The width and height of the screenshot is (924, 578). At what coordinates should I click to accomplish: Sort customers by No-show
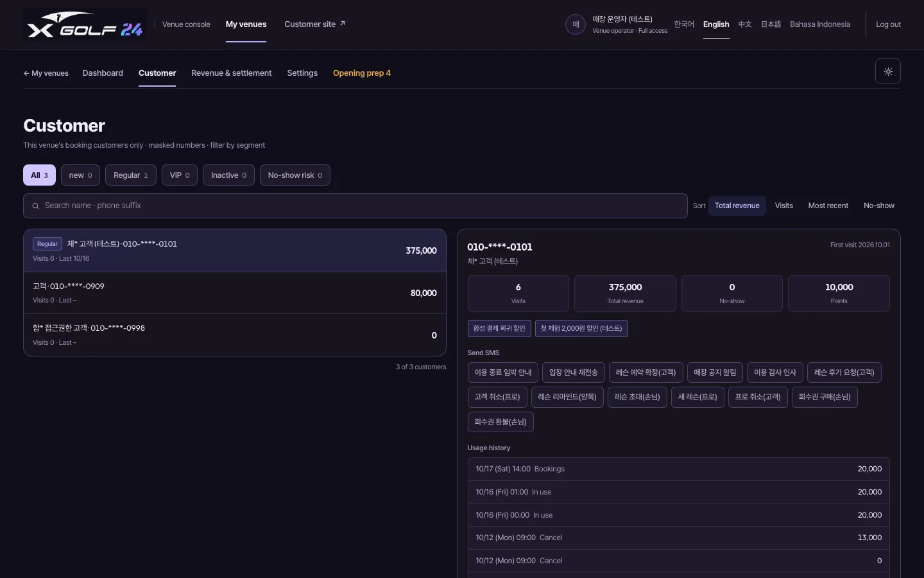879,206
